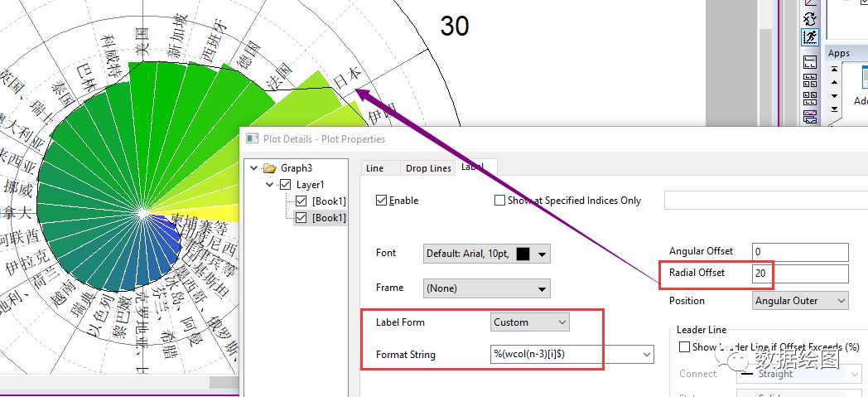The height and width of the screenshot is (397, 868).
Task: Toggle the Layer1 checkbox in tree
Action: 286,185
